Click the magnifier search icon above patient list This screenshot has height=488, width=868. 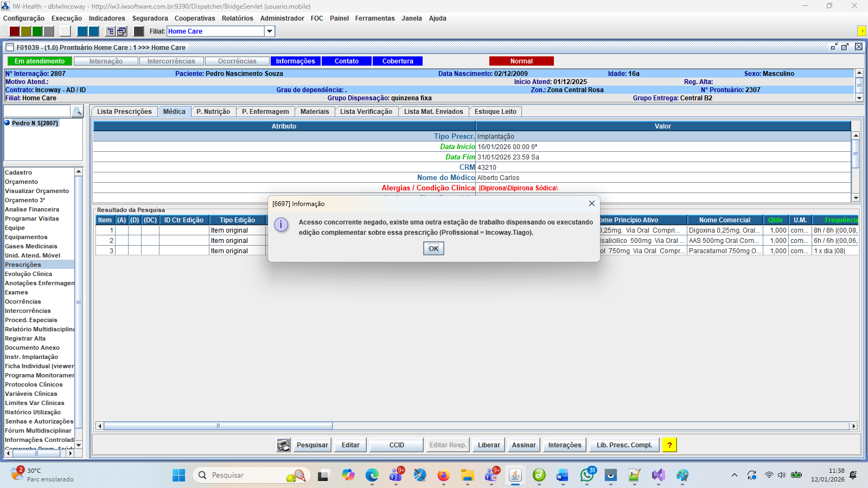pos(78,112)
